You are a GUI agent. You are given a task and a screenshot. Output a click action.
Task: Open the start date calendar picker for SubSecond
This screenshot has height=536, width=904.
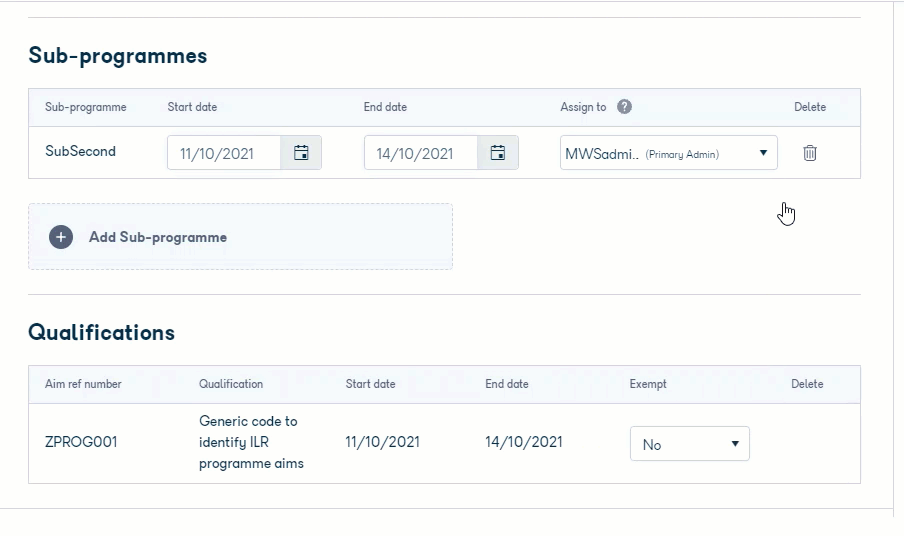[x=301, y=153]
